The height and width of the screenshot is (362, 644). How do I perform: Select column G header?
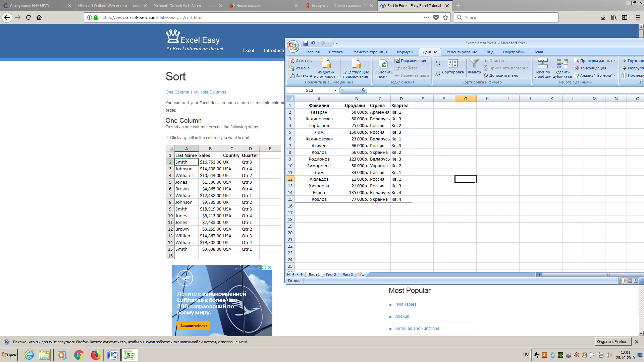(466, 99)
